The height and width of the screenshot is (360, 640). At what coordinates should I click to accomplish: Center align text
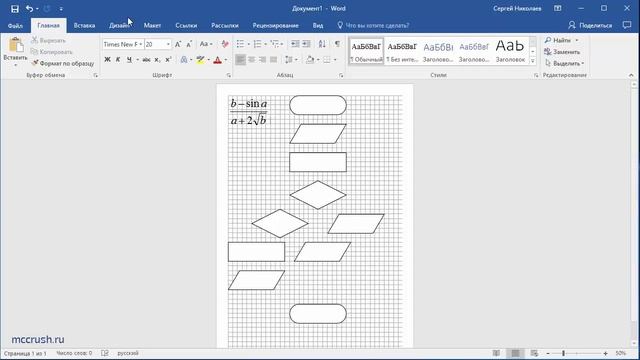(x=251, y=60)
